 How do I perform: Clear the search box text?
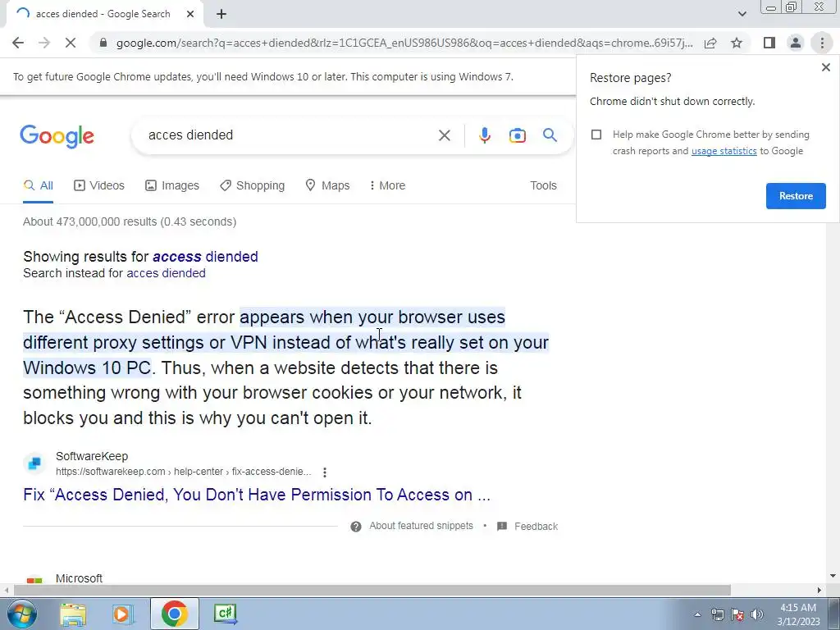(444, 135)
